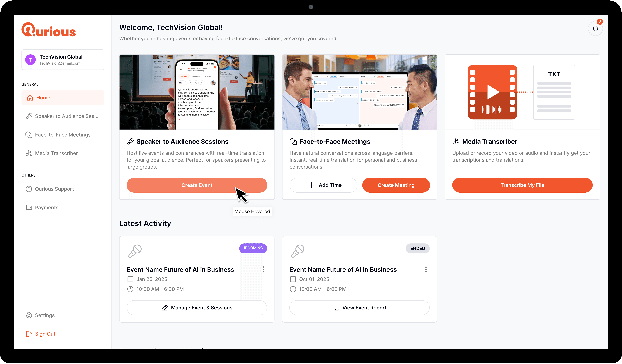This screenshot has width=622, height=364.
Task: Click the Media Transcriber music note sidebar icon
Action: coord(29,153)
